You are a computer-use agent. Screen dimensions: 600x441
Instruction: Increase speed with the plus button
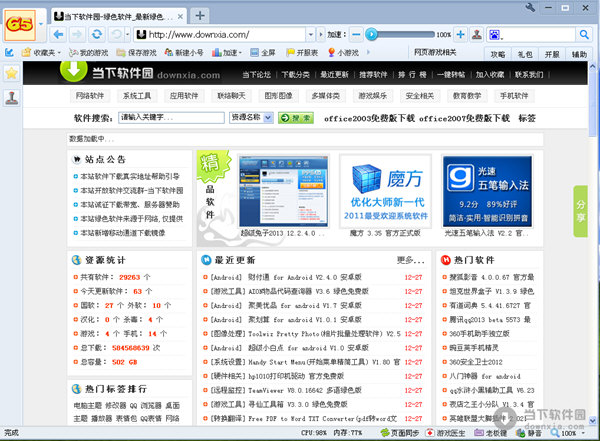(x=461, y=35)
